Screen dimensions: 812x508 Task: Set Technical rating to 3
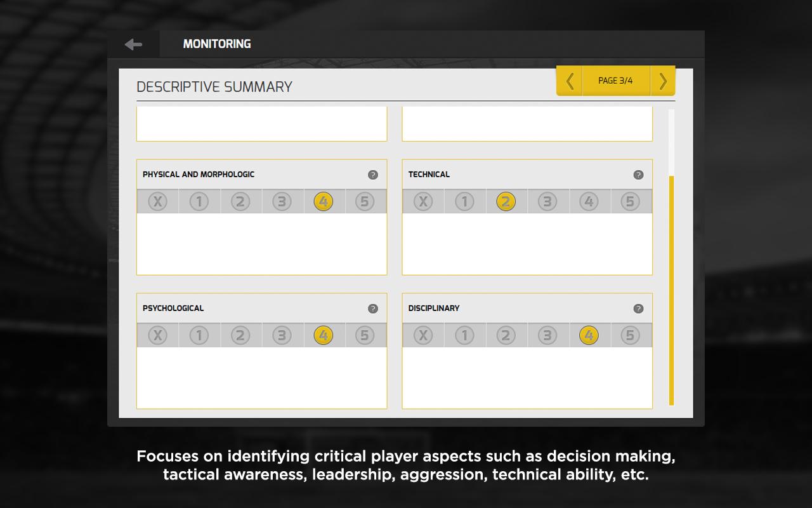click(x=547, y=202)
